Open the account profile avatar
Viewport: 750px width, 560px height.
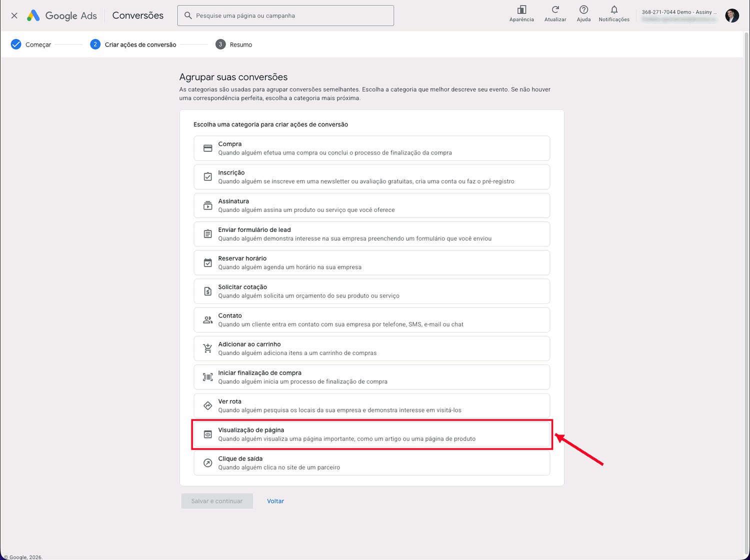tap(732, 15)
